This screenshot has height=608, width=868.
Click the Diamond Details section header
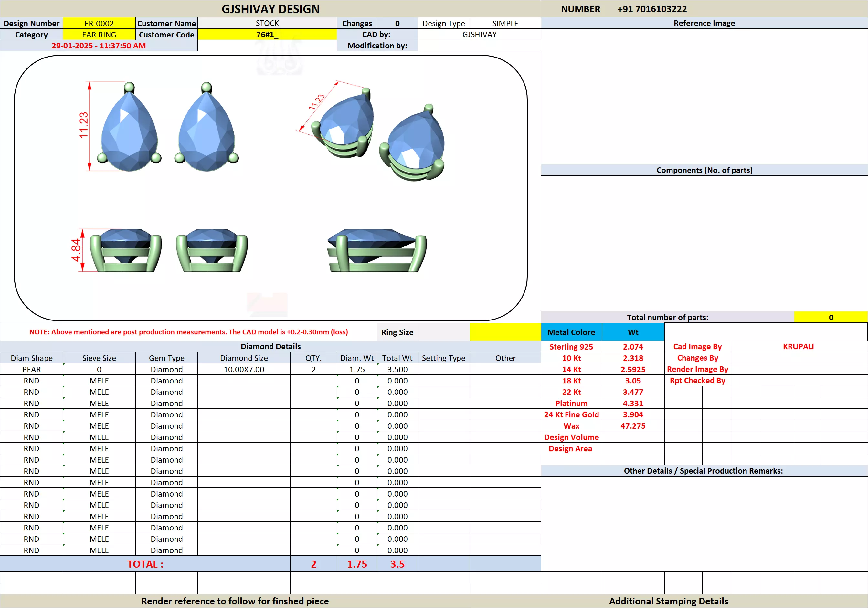point(270,347)
